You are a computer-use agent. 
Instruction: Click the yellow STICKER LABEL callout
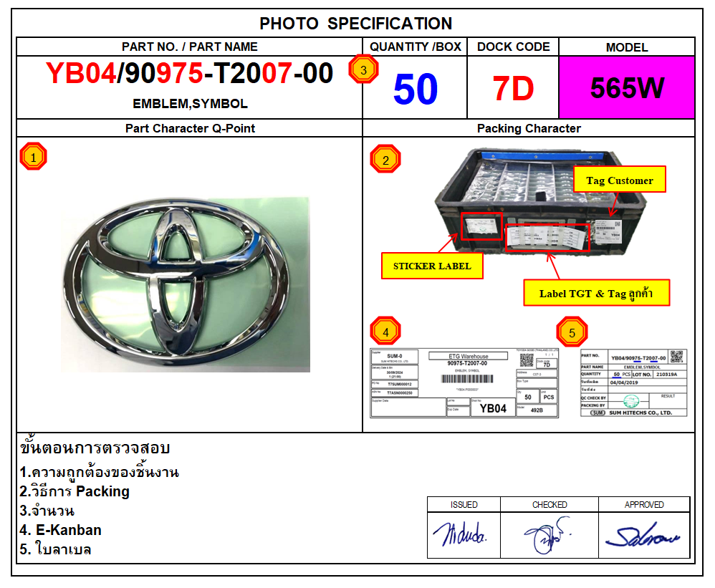[432, 266]
